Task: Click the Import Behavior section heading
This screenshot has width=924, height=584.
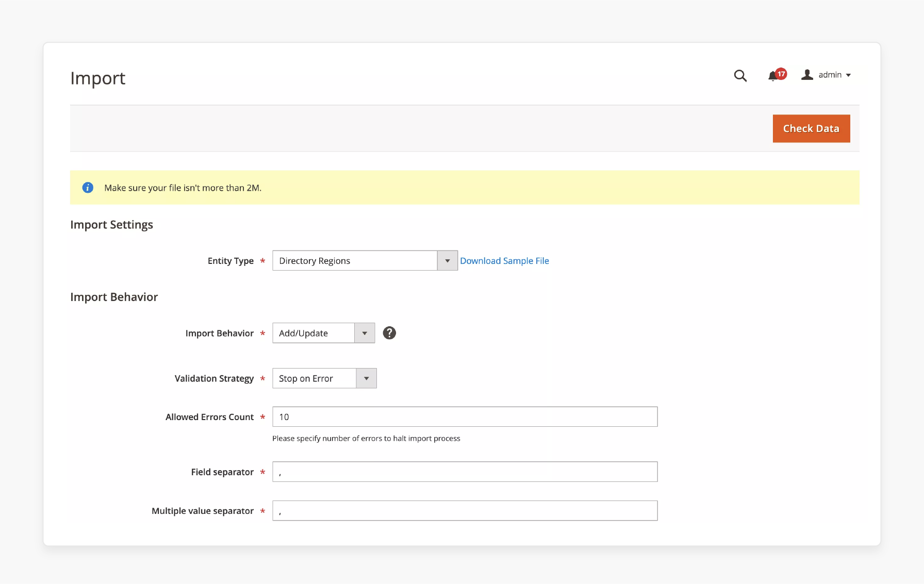Action: coord(114,297)
